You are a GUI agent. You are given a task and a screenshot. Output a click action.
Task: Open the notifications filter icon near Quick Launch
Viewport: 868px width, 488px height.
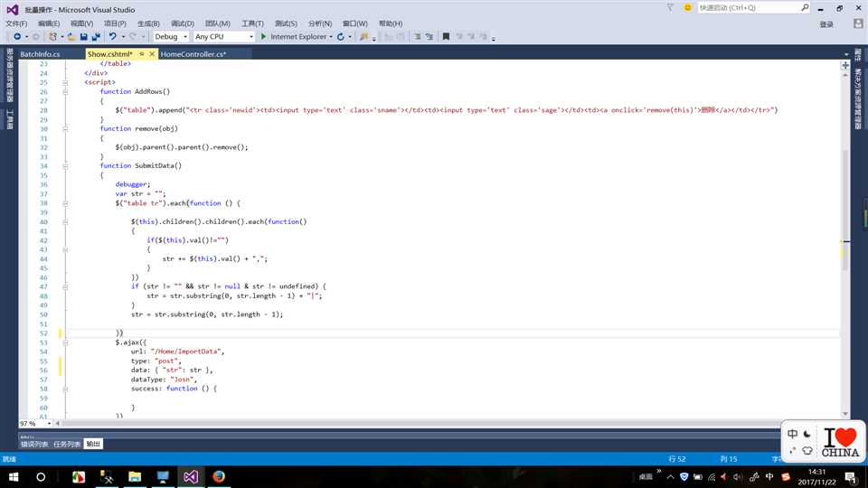(x=670, y=8)
